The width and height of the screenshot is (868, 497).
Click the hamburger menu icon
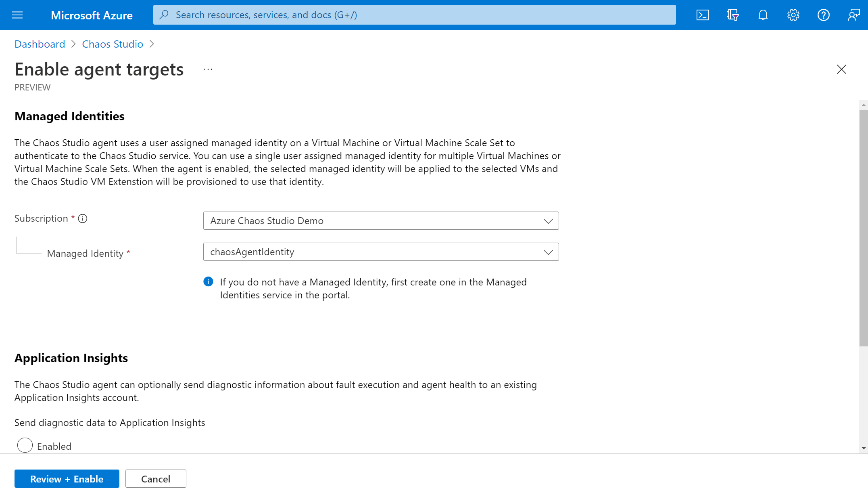pos(17,14)
